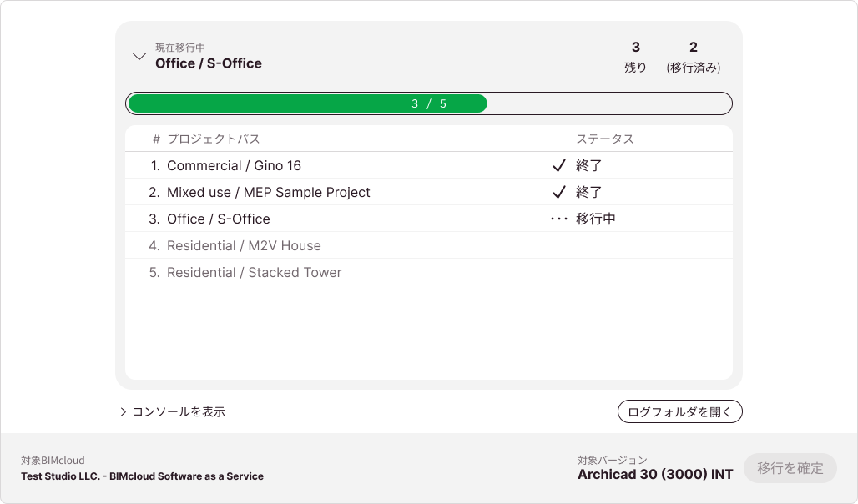
Task: Select the Office / S-Office project row
Action: click(429, 219)
